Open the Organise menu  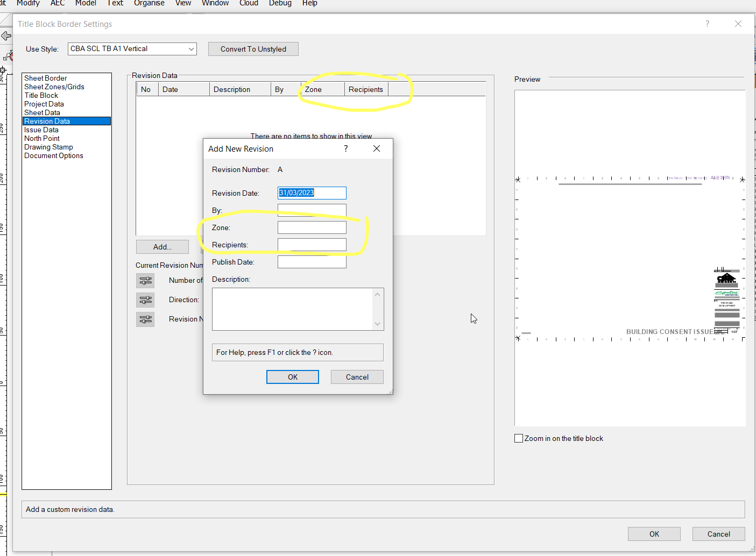click(149, 4)
